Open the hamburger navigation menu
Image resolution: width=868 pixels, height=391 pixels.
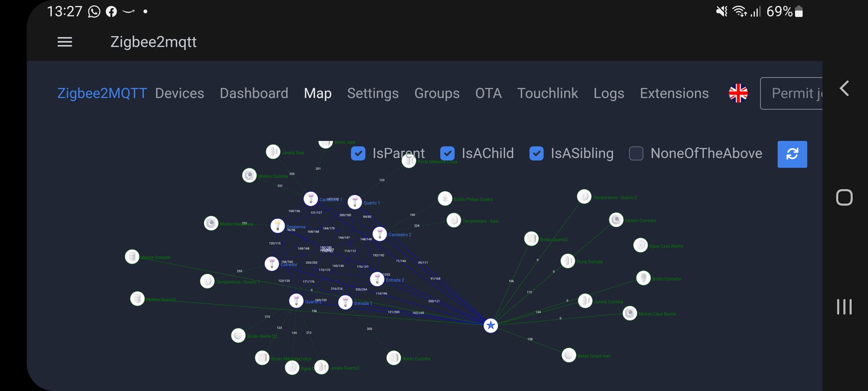(65, 42)
